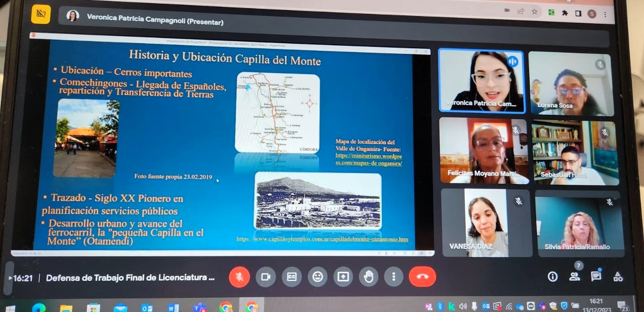Open the three-dot more options menu in call controls
Viewport: 644px width, 312px height.
394,277
